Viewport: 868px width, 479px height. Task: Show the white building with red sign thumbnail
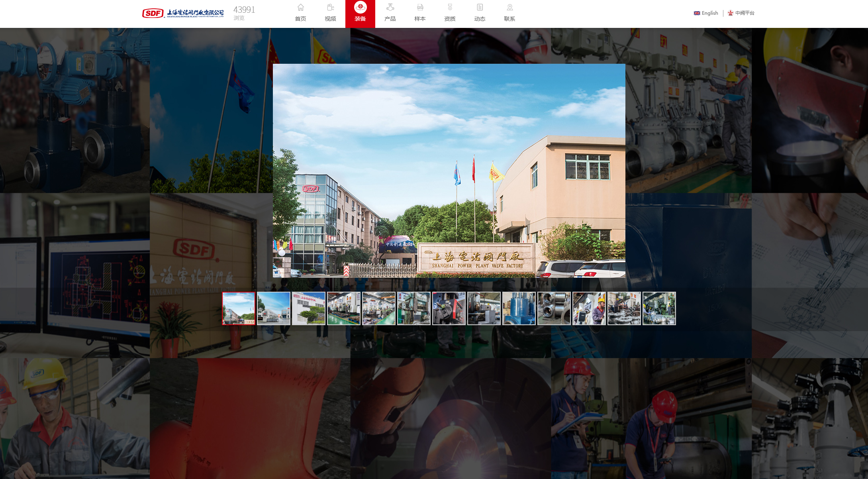309,308
